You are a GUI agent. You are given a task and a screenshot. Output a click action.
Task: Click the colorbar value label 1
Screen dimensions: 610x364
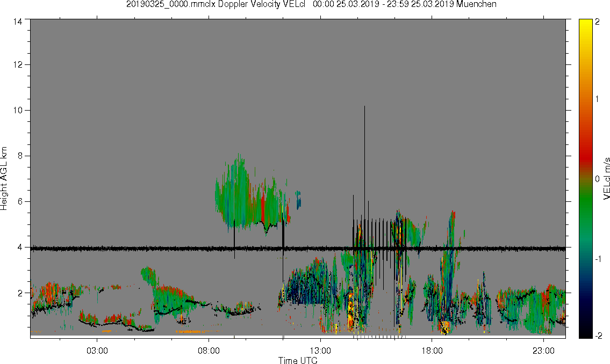coord(597,99)
